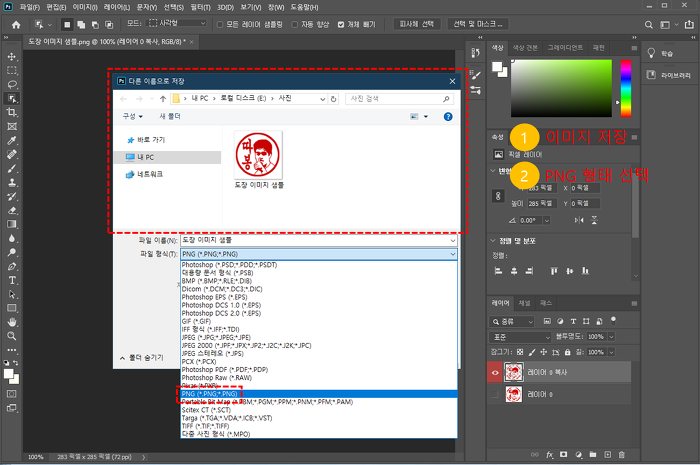Select 네트워크 in navigation pane
Viewport: 700px width, 465px height.
coord(150,174)
